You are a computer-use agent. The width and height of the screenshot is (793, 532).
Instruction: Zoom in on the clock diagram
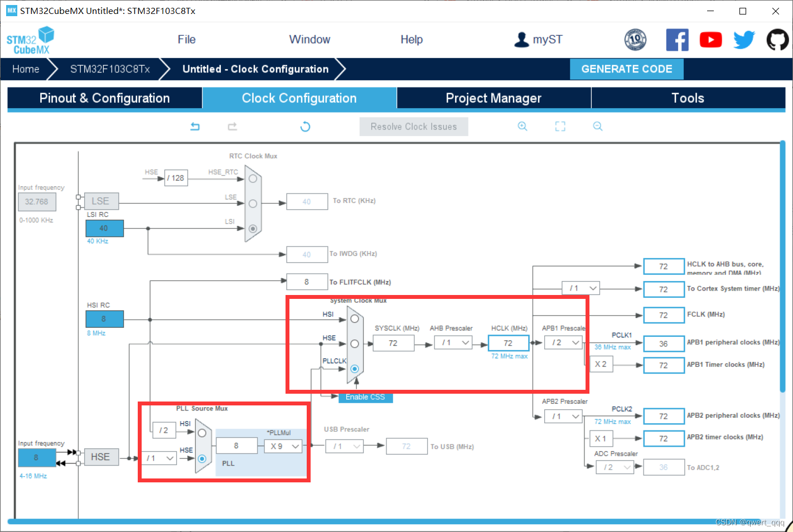[523, 126]
